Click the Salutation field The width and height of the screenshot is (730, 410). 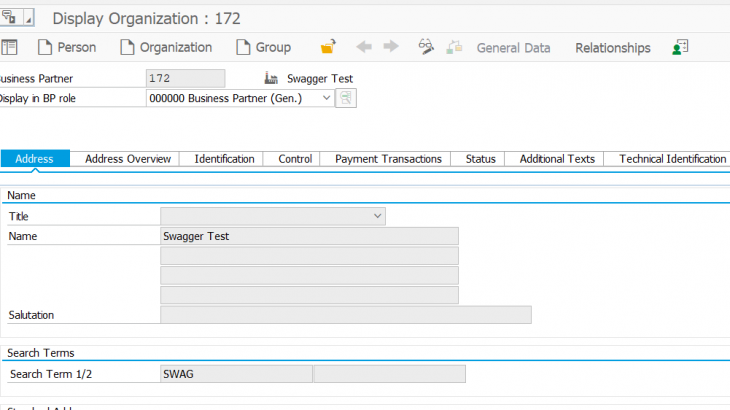pos(346,315)
